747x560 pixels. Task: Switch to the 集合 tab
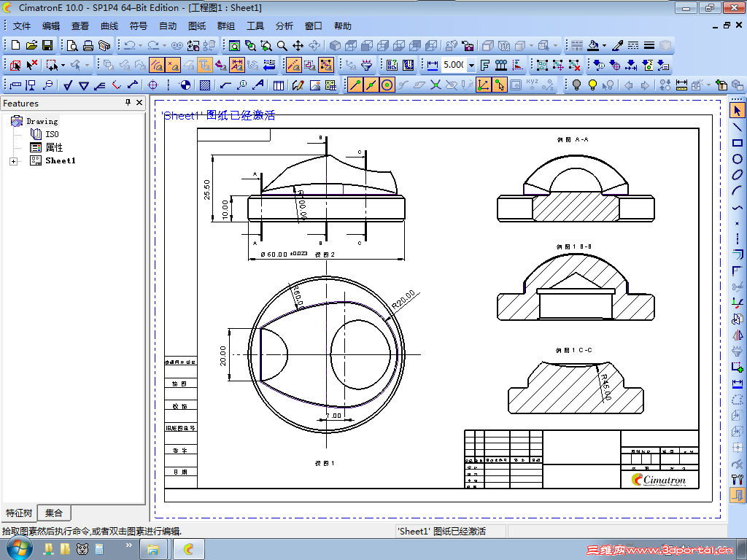[x=53, y=513]
